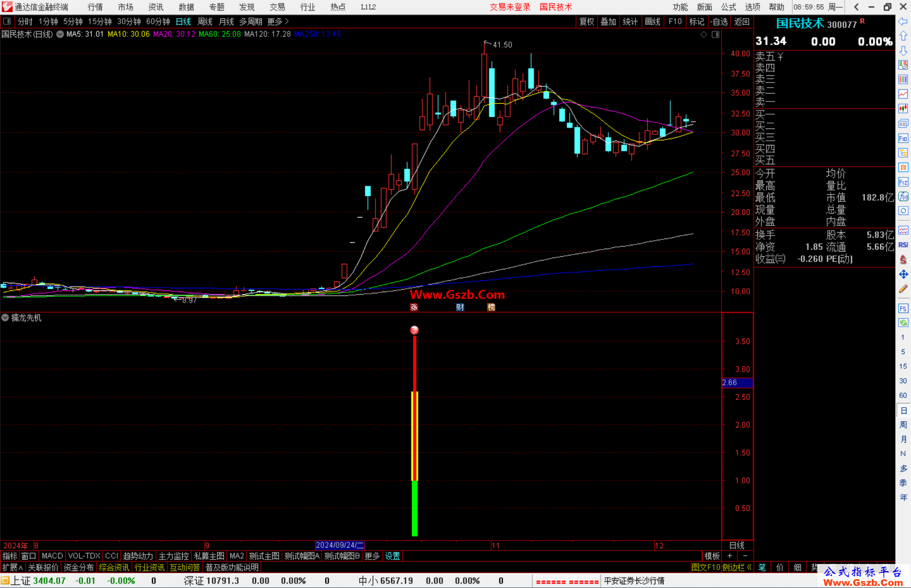Click the 叠加 overlay button
Screen dimensions: 911x588
pyautogui.click(x=609, y=21)
